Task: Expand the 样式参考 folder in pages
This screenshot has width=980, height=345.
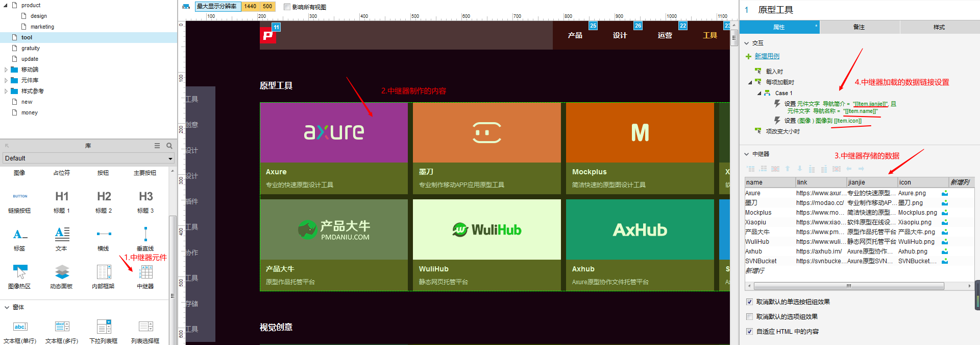Action: click(6, 91)
